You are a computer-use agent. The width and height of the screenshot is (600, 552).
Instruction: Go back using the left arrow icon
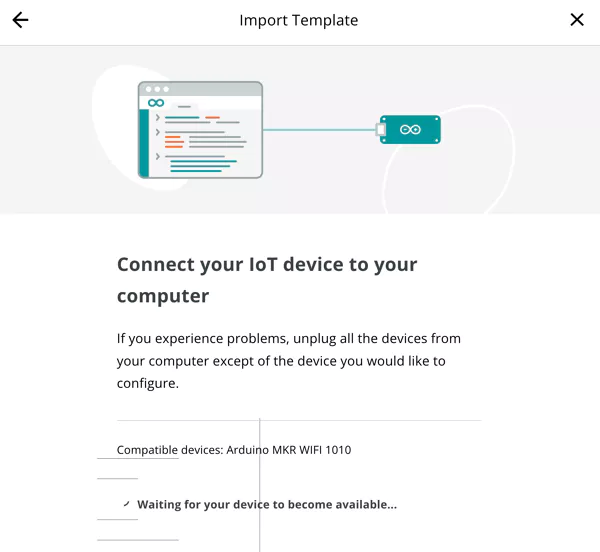click(x=20, y=20)
